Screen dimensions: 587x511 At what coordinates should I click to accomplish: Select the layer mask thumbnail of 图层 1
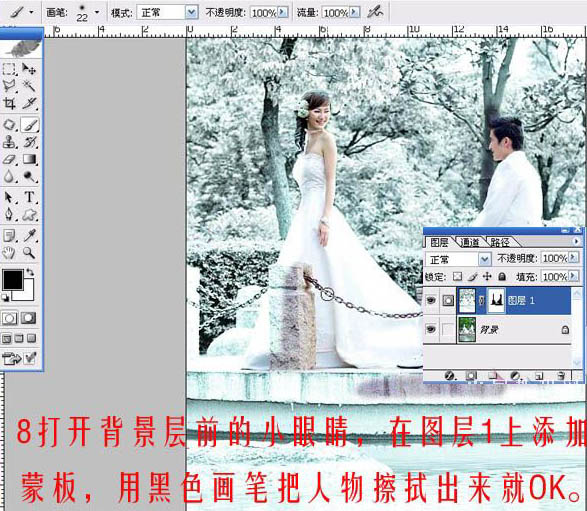(x=496, y=300)
